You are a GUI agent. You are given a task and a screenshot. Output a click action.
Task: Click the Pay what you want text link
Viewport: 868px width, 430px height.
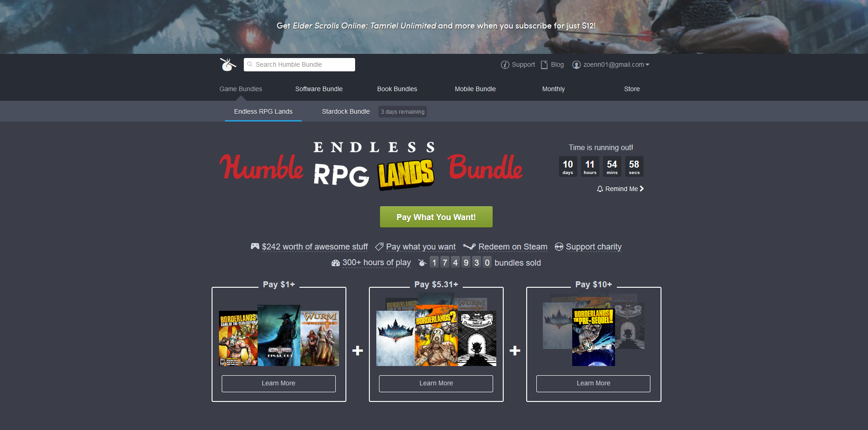click(421, 247)
